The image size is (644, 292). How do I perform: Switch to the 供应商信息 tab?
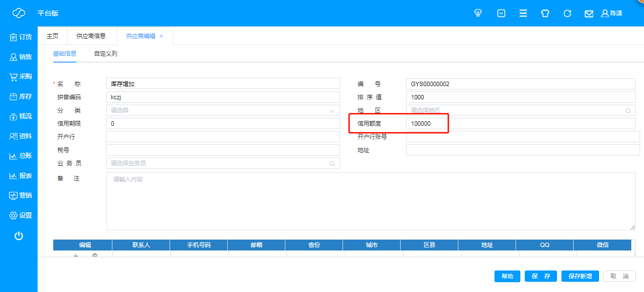pos(91,36)
